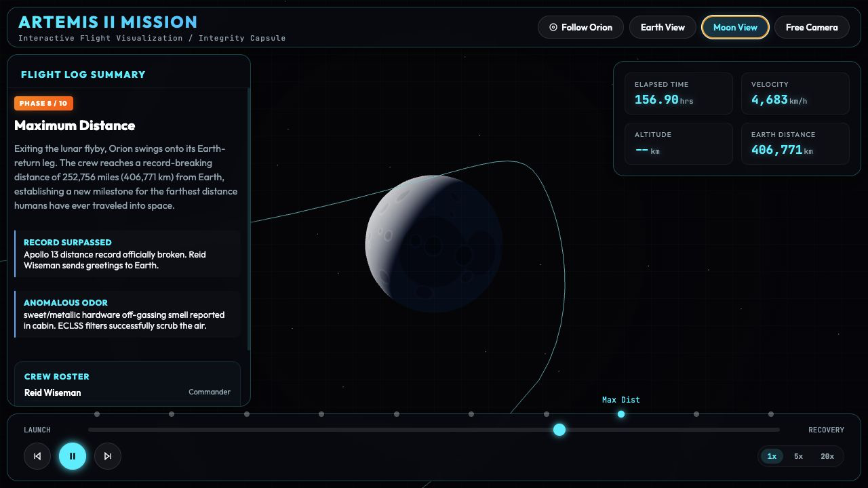Click the timeline slider handle
Viewport: 868px width, 488px height.
coord(559,430)
